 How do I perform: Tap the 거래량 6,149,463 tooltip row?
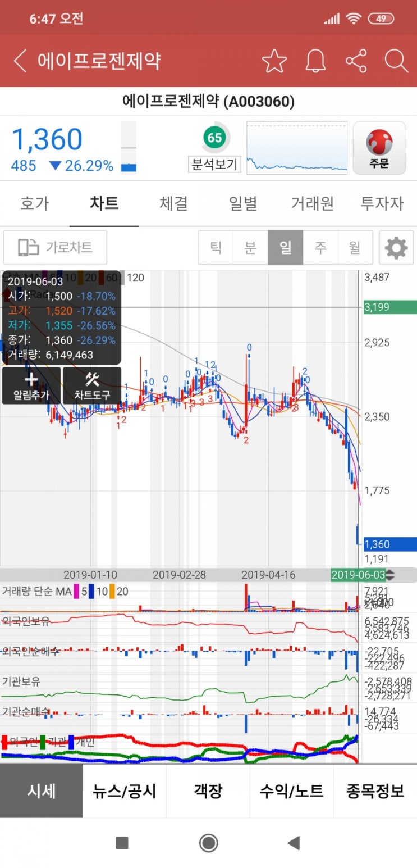[50, 355]
